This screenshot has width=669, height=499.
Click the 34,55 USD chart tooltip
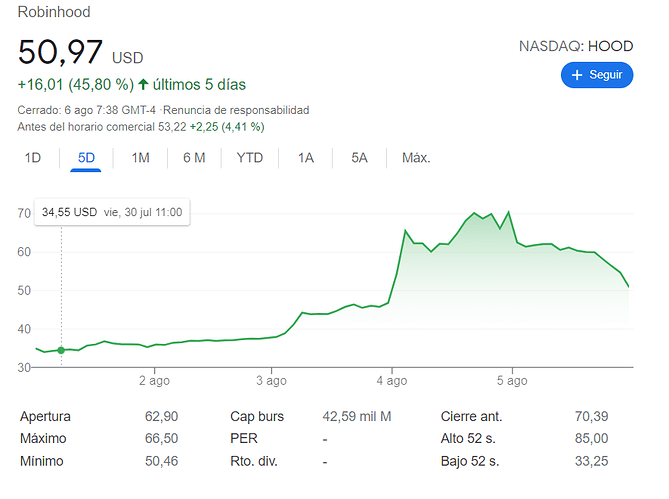(112, 212)
